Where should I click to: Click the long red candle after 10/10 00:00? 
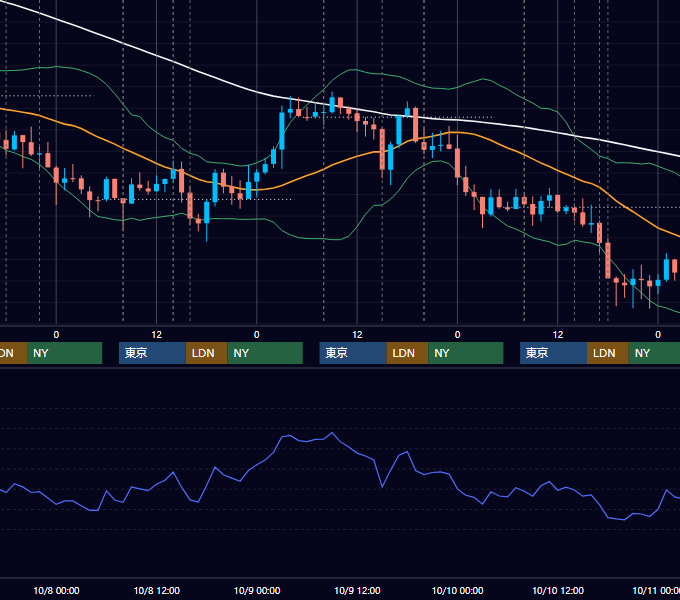[x=457, y=163]
